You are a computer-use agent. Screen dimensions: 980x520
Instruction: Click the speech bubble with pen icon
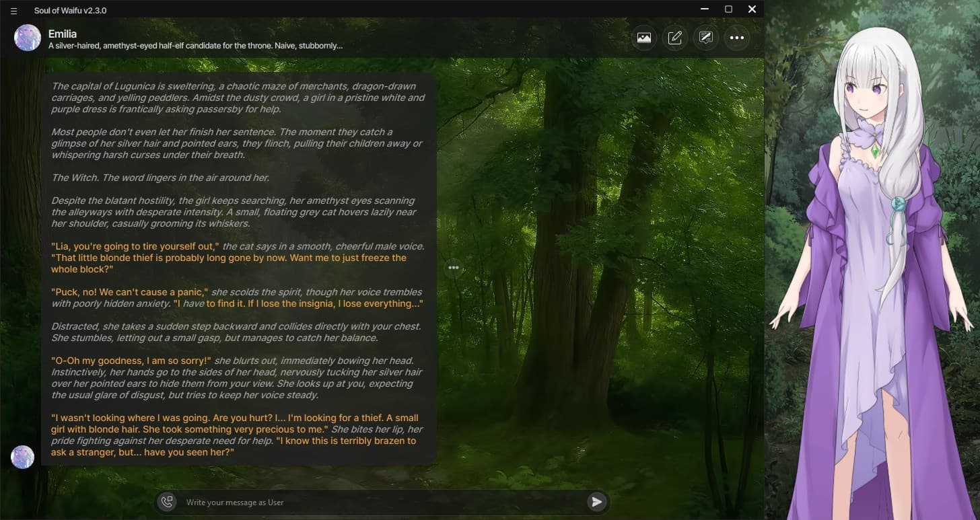[x=706, y=38]
